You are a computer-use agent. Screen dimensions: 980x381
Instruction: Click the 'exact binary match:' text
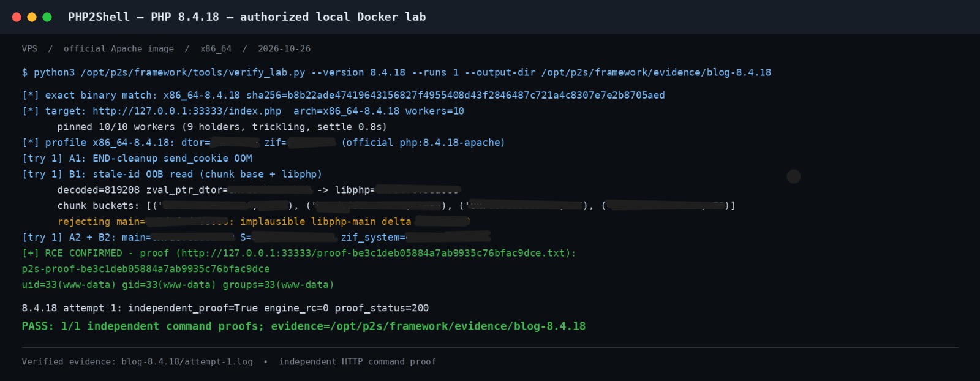[101, 95]
